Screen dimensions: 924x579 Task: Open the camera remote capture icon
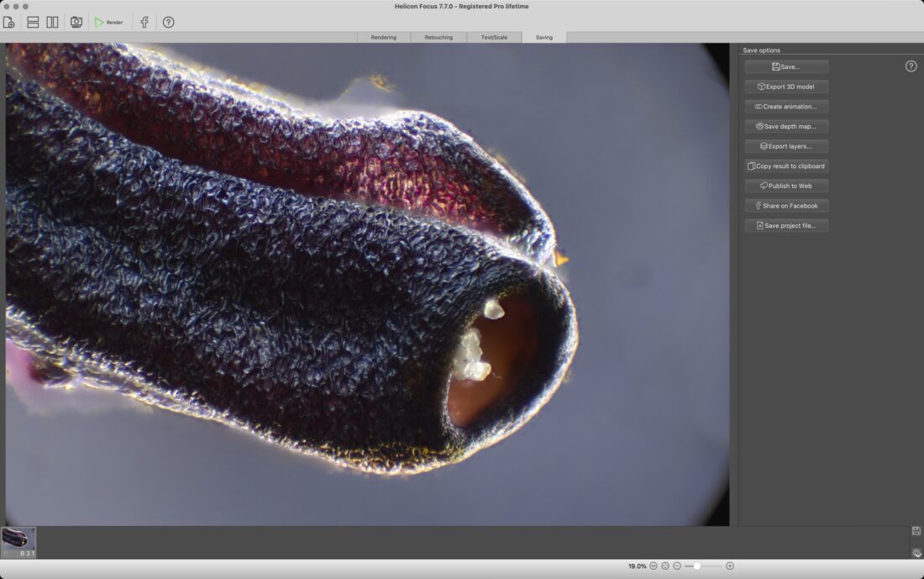76,22
